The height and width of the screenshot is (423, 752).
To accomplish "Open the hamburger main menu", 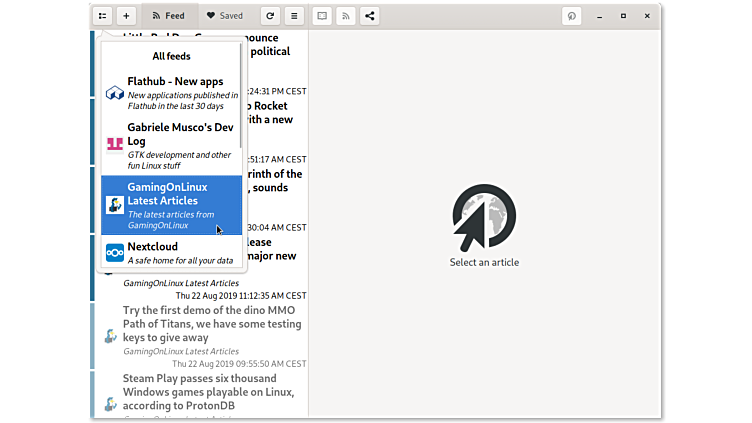I will click(294, 16).
